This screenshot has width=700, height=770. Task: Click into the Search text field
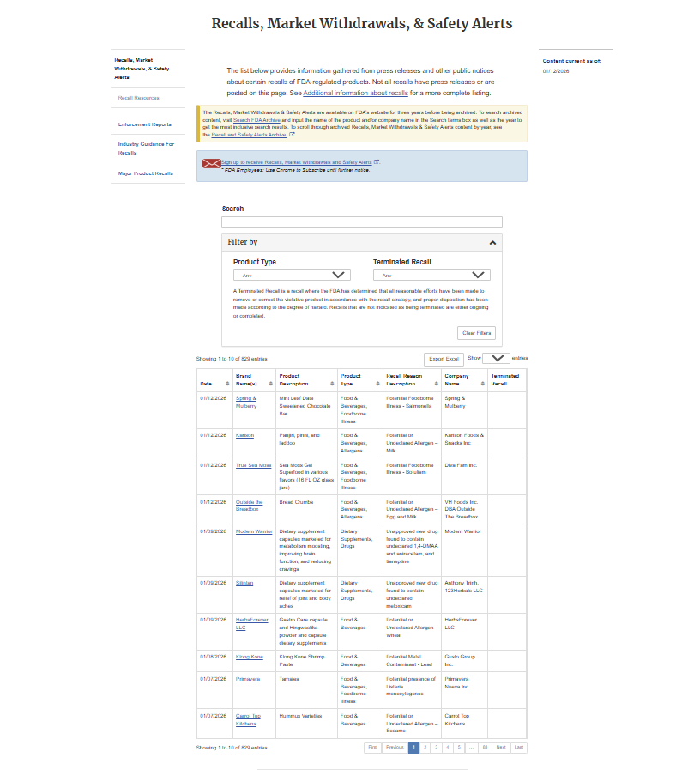click(362, 222)
